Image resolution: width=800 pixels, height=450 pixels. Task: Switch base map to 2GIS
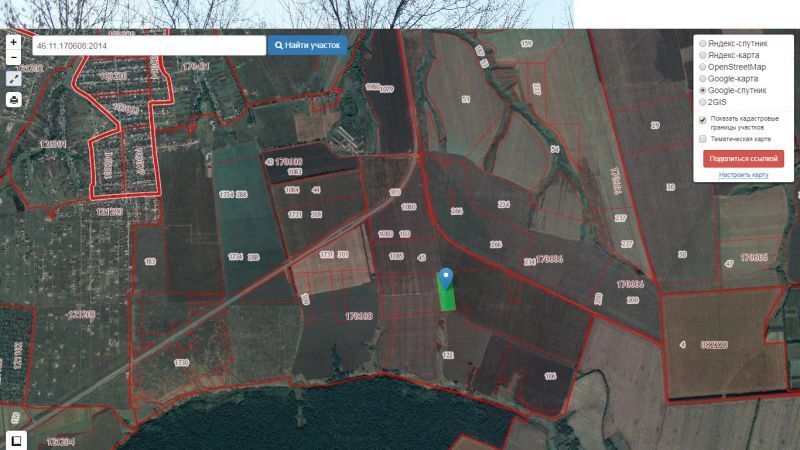pyautogui.click(x=702, y=102)
